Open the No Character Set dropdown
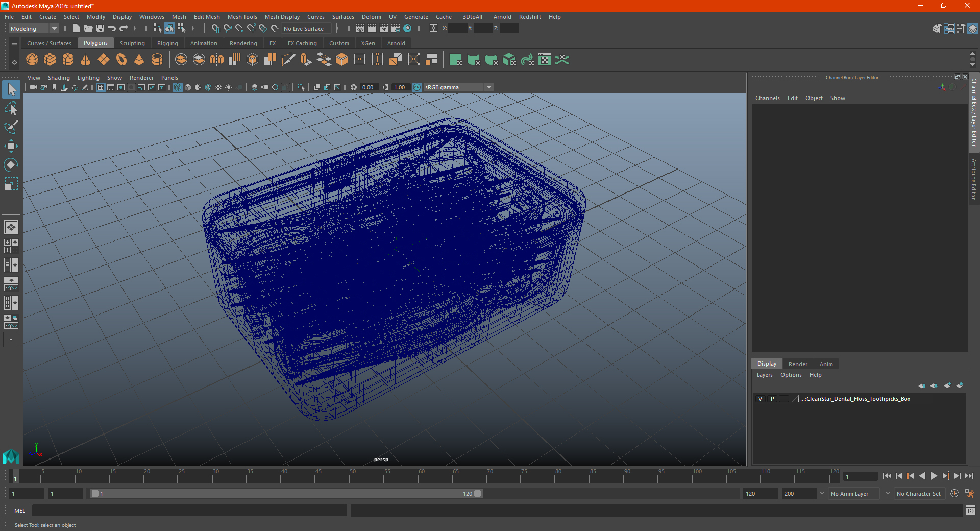Image resolution: width=980 pixels, height=531 pixels. [x=921, y=494]
